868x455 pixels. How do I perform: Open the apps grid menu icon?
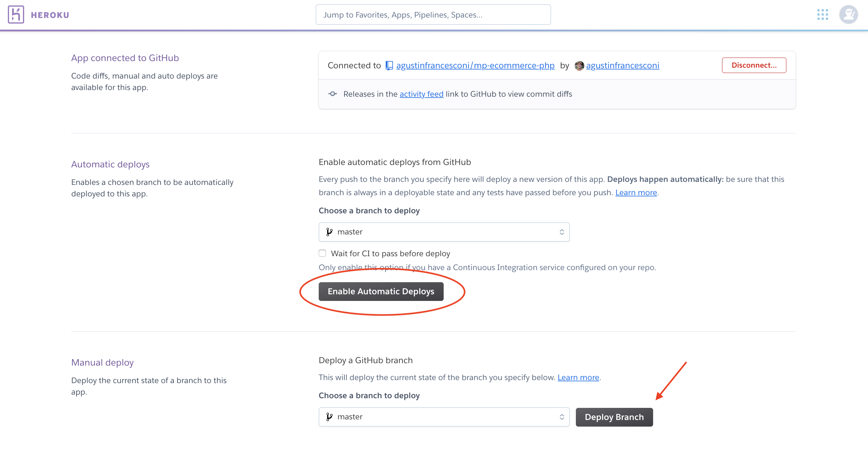(822, 15)
